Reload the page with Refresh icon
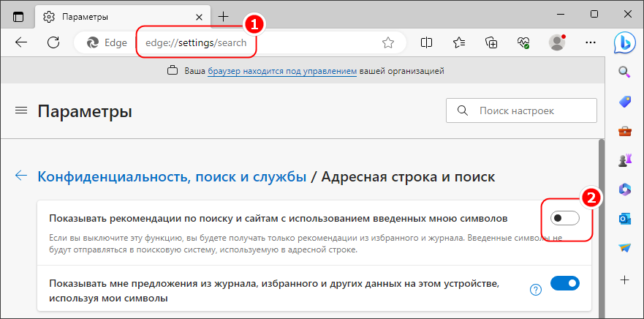Screen dimensions: 644x319 tap(53, 42)
